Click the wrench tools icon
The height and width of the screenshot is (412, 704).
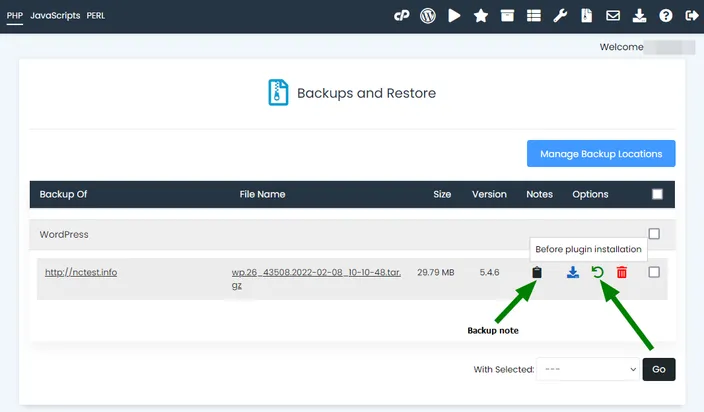560,16
